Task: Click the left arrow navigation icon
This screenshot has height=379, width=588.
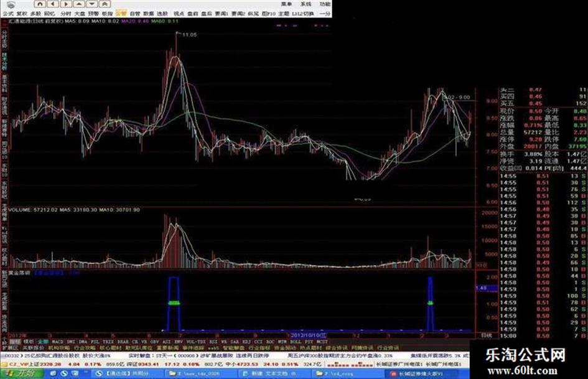Action: tap(53, 4)
